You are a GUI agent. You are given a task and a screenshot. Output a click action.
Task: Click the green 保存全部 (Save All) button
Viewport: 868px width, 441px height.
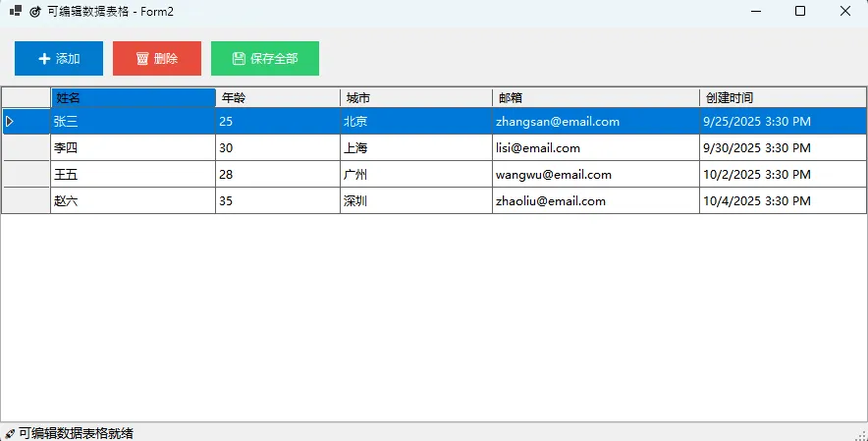point(265,59)
